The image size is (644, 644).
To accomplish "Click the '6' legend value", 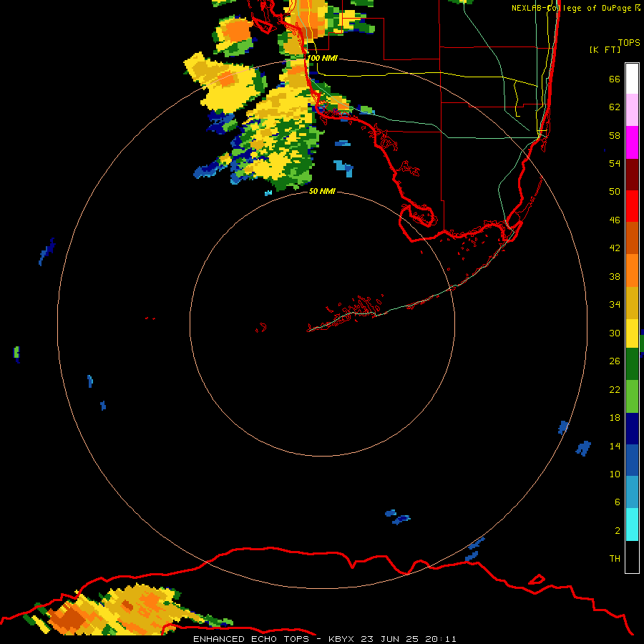I will pyautogui.click(x=618, y=502).
